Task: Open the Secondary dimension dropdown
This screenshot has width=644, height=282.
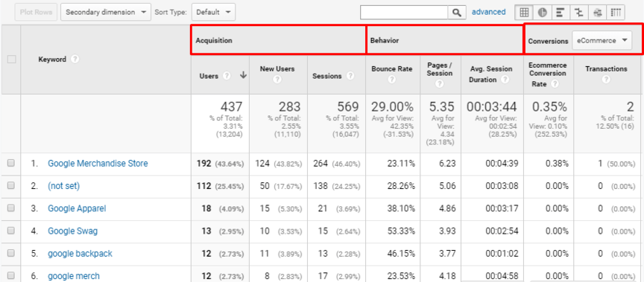Action: (x=106, y=13)
